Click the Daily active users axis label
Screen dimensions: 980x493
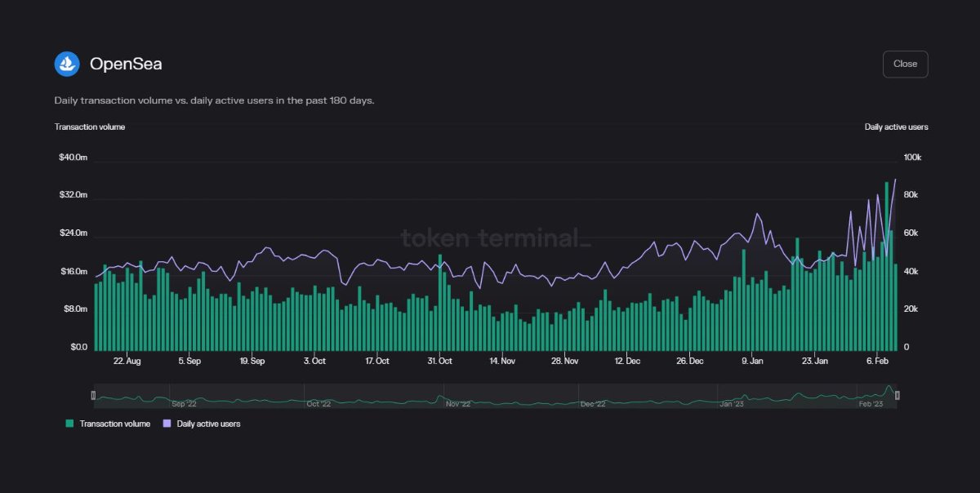pyautogui.click(x=897, y=127)
